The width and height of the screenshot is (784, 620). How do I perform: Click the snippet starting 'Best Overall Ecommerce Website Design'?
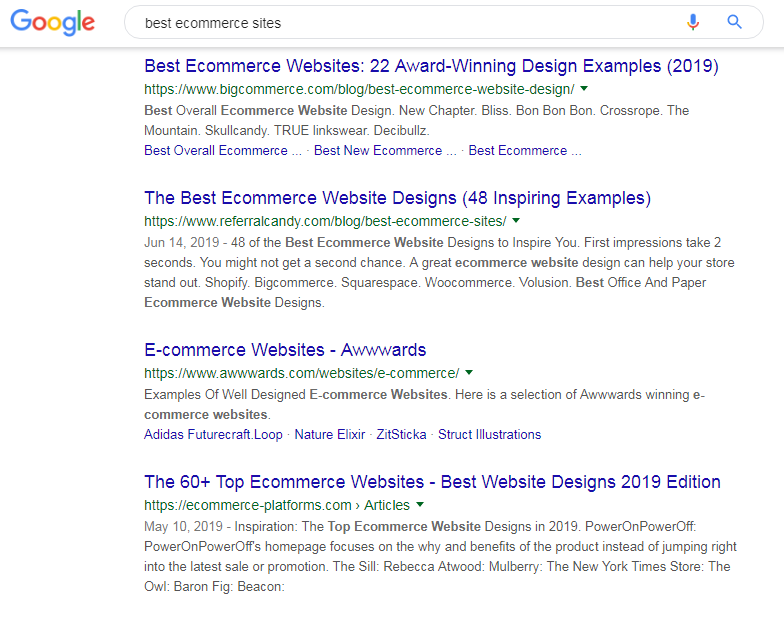[416, 120]
